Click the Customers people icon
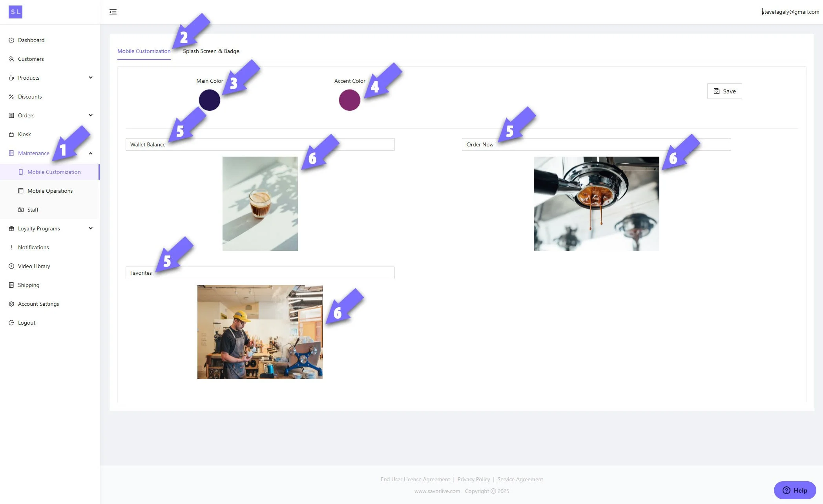 tap(11, 59)
